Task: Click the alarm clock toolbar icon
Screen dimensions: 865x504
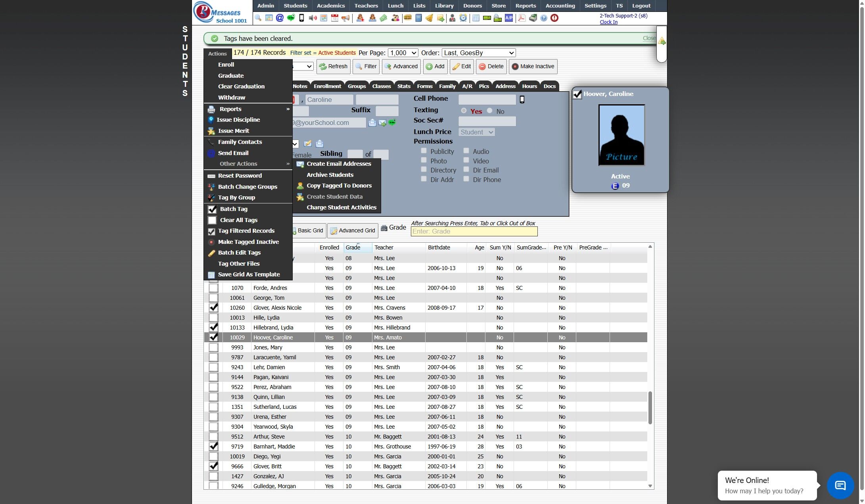Action: pos(463,18)
